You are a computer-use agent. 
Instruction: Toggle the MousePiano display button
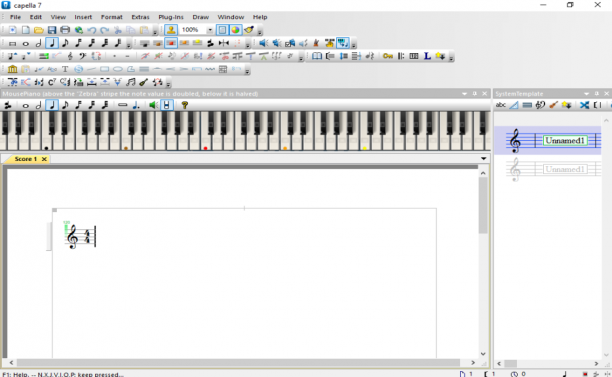[343, 43]
